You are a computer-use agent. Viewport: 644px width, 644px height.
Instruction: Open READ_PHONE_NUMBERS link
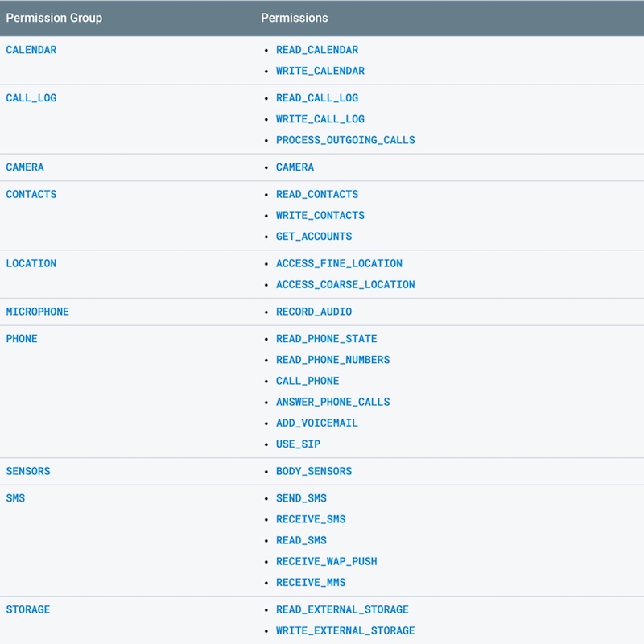point(333,359)
